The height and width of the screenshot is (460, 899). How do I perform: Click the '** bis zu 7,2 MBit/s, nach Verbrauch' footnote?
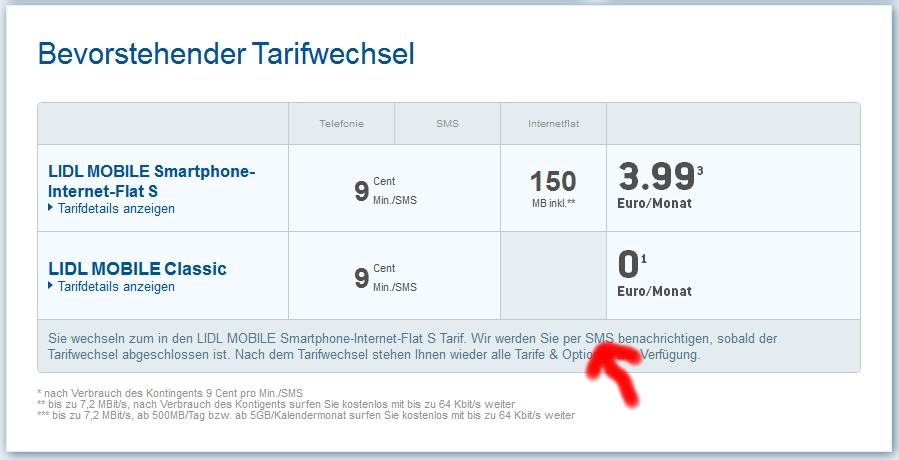coord(276,404)
